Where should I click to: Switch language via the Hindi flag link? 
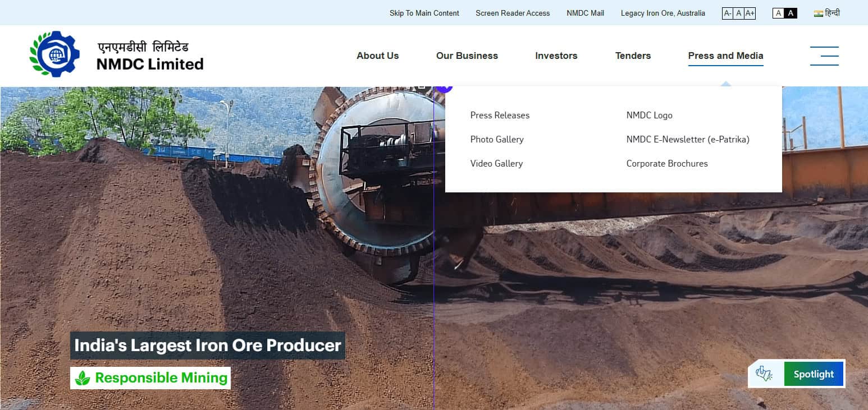click(x=827, y=13)
